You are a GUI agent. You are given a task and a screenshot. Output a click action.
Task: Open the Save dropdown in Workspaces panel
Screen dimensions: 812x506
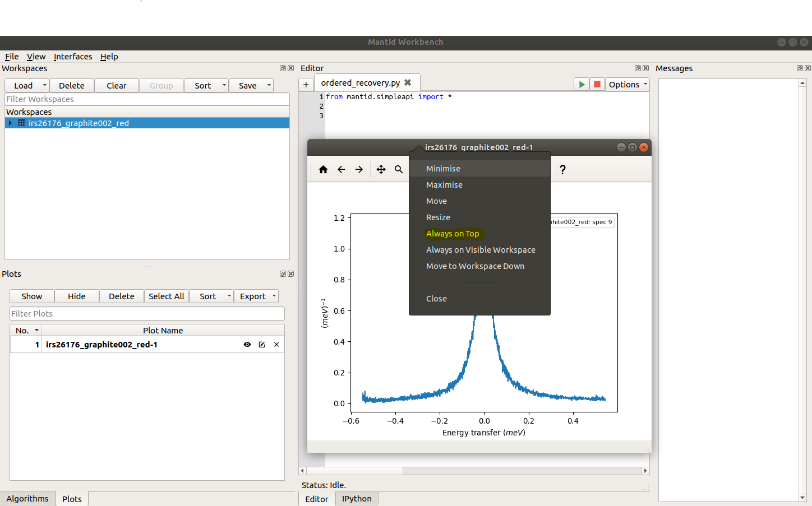pyautogui.click(x=252, y=86)
